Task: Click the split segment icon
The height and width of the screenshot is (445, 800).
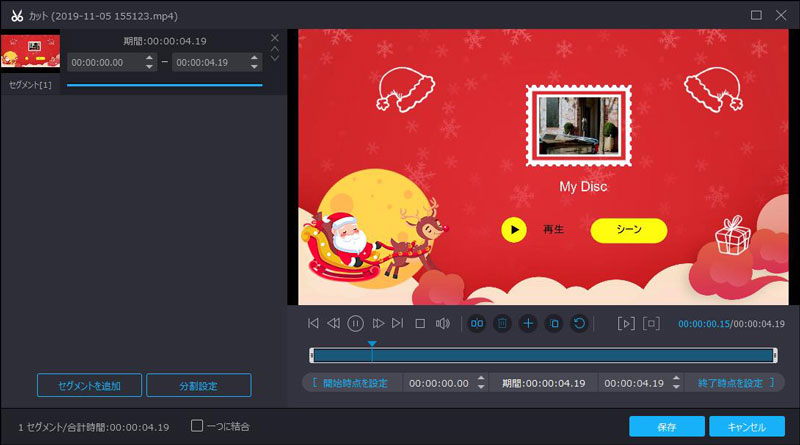Action: [x=477, y=323]
